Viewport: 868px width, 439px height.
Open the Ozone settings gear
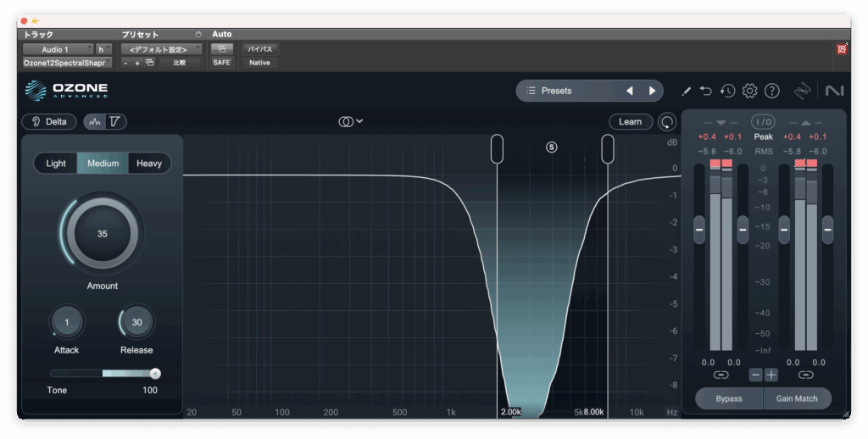tap(749, 91)
